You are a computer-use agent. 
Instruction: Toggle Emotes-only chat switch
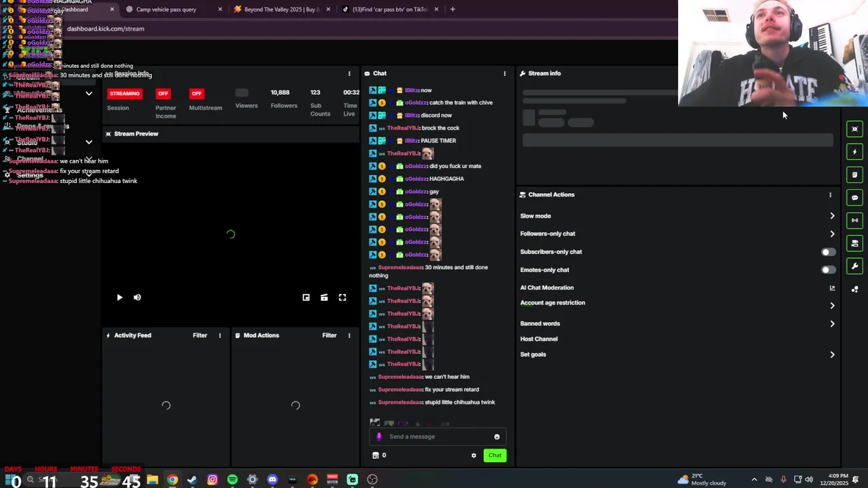828,270
